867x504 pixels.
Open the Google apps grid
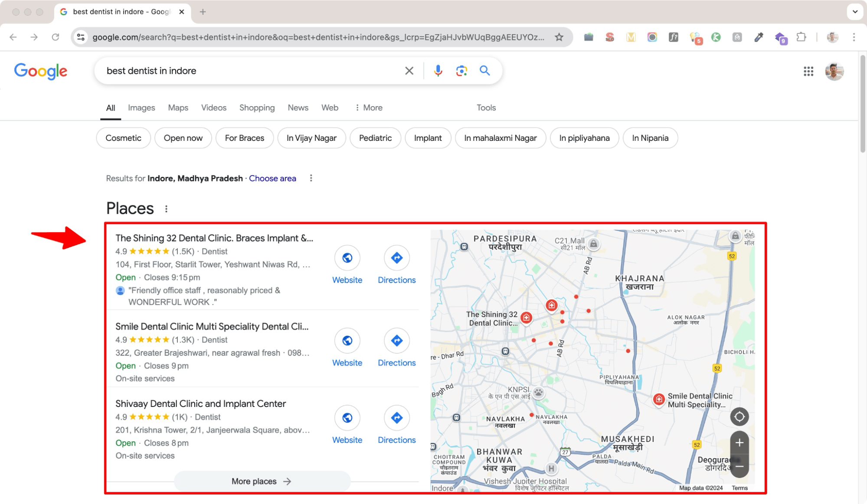808,72
